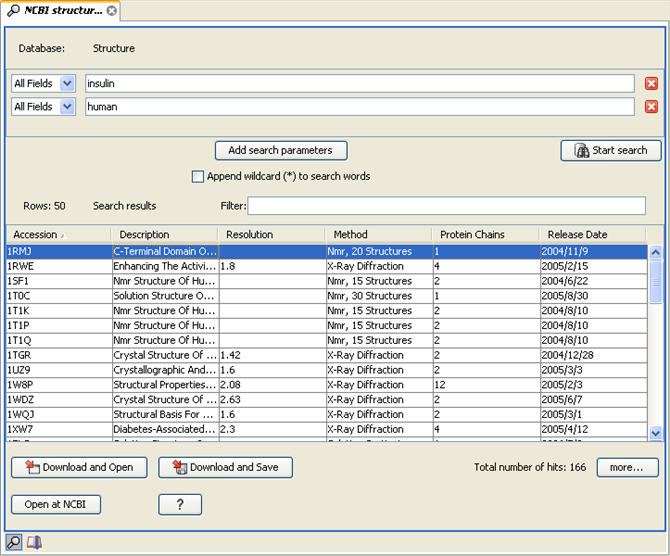This screenshot has width=670, height=556.
Task: Click 'Diabetes-Associated...' description cell
Action: (165, 429)
